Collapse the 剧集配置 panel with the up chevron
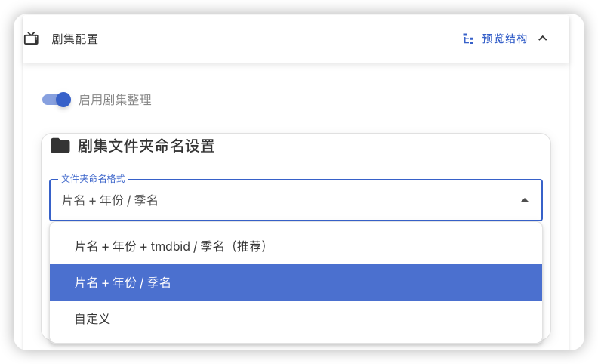Viewport: 598px width, 364px height. (543, 39)
